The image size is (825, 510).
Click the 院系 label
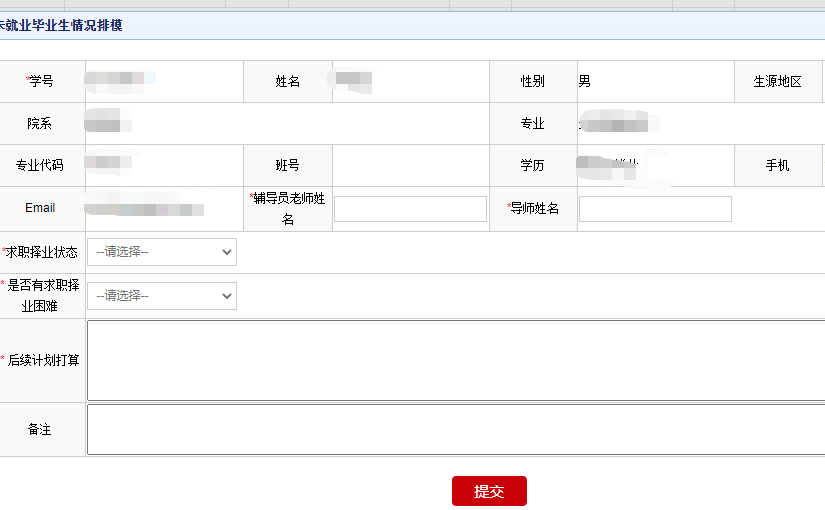[39, 123]
